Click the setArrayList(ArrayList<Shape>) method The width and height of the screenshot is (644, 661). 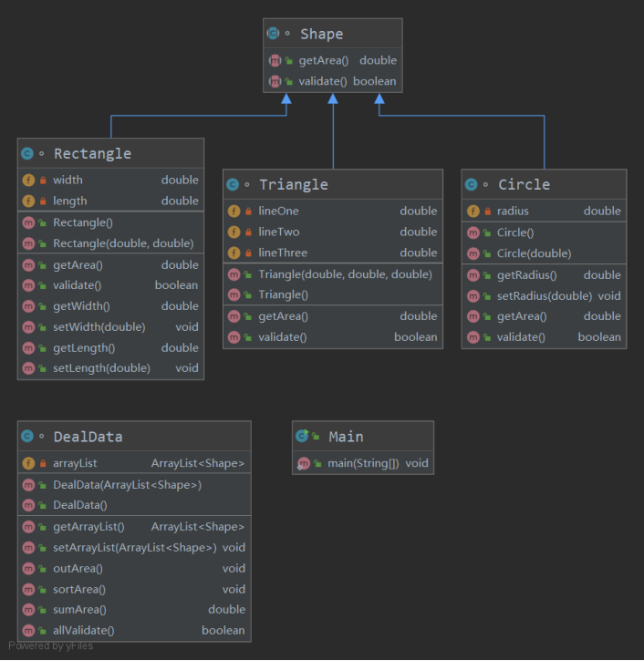pos(134,548)
